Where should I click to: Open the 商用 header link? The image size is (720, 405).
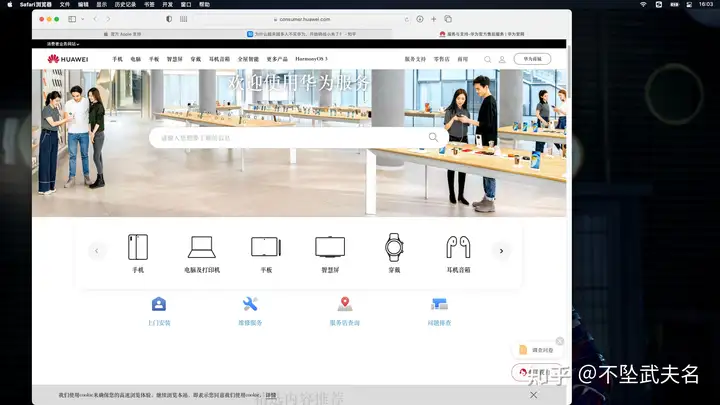coord(462,59)
